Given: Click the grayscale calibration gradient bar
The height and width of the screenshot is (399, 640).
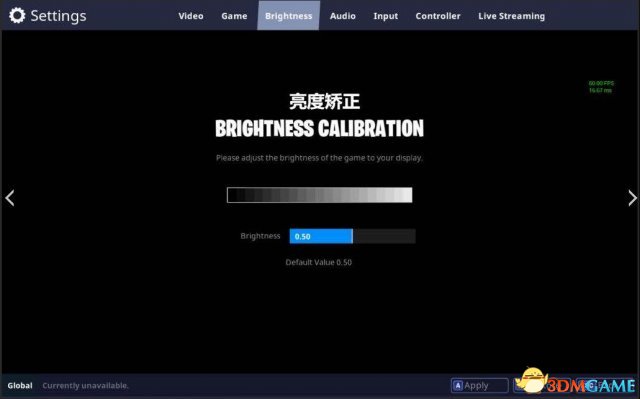Looking at the screenshot, I should coord(320,195).
